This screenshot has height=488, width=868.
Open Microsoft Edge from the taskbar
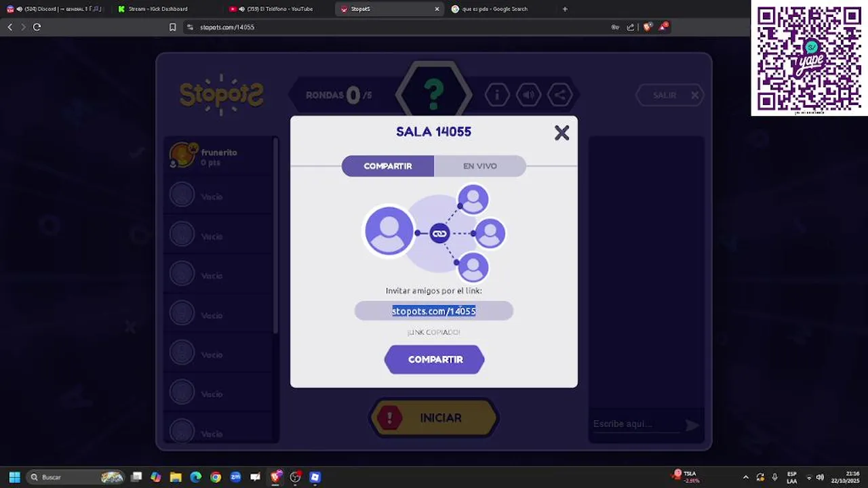[x=195, y=477]
